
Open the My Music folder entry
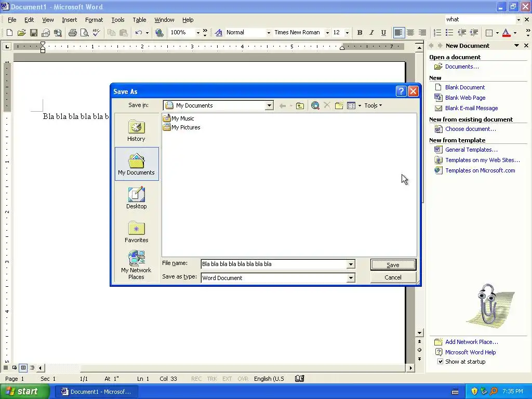point(179,118)
